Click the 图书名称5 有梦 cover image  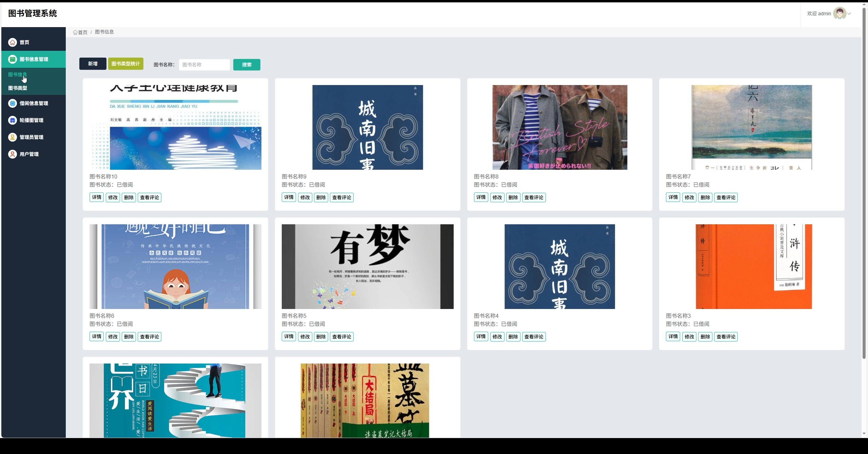pos(368,267)
